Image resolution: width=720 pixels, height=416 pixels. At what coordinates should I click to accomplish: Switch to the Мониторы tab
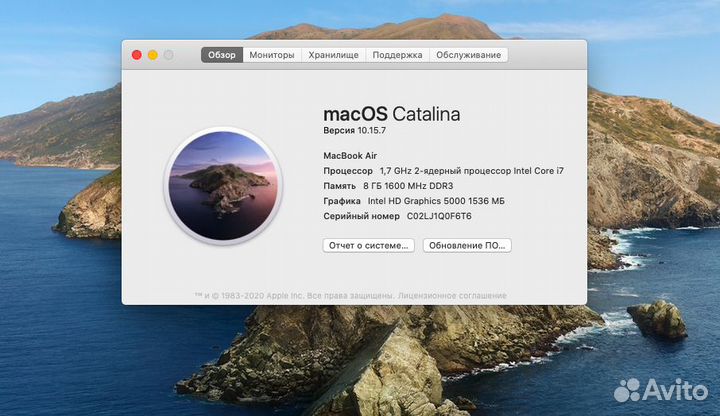tap(272, 55)
